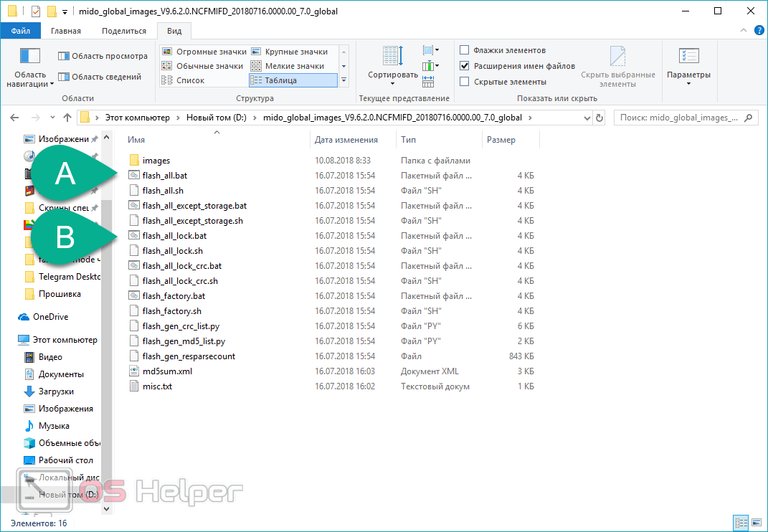768x532 pixels.
Task: Go back with the left arrow
Action: tap(14, 118)
